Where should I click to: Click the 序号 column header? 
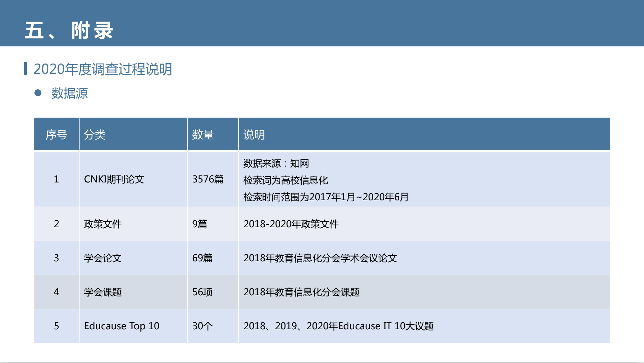tap(56, 134)
